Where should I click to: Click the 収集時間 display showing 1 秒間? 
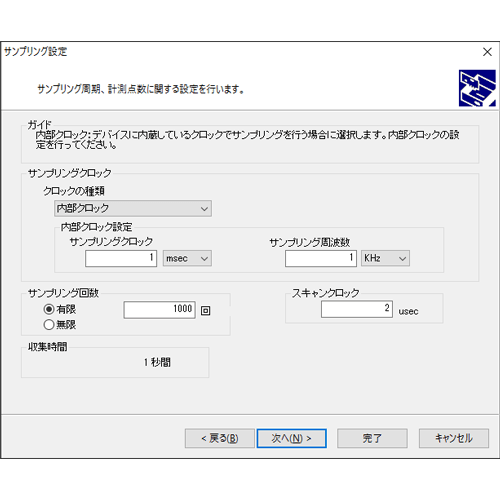(x=157, y=362)
